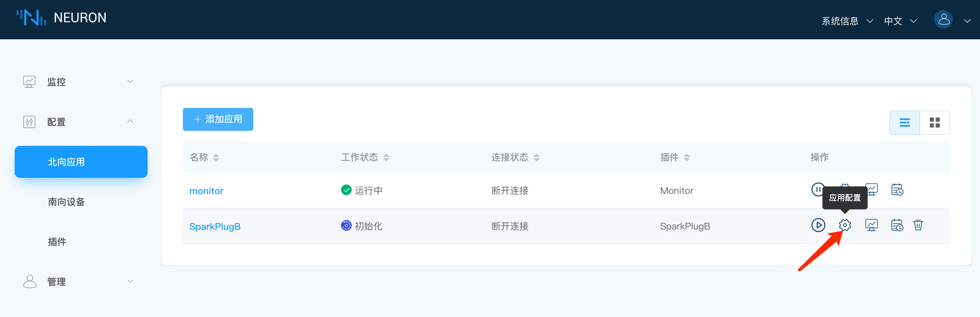Click the 添加应用 button
This screenshot has height=317, width=980.
[218, 119]
